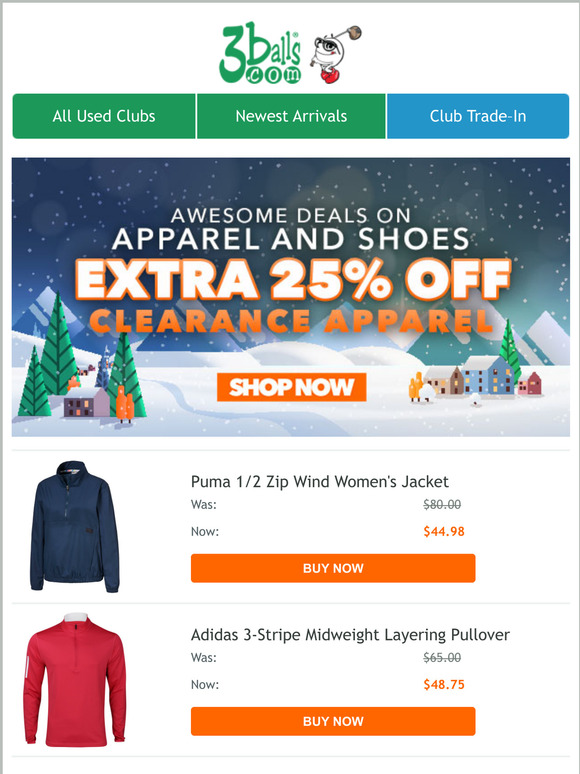The width and height of the screenshot is (580, 774).
Task: Open the navy Puma jacket product image
Action: pos(75,527)
